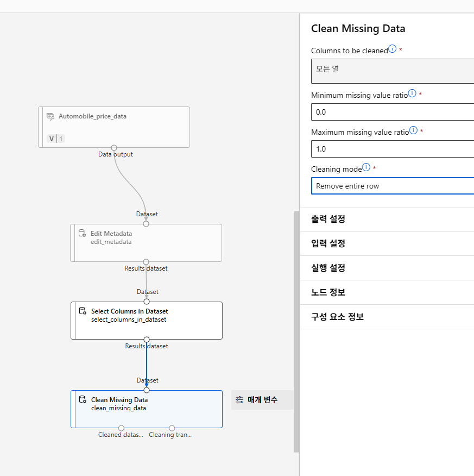Image resolution: width=474 pixels, height=476 pixels.
Task: Click the 매개 변수 sliders icon
Action: (239, 400)
